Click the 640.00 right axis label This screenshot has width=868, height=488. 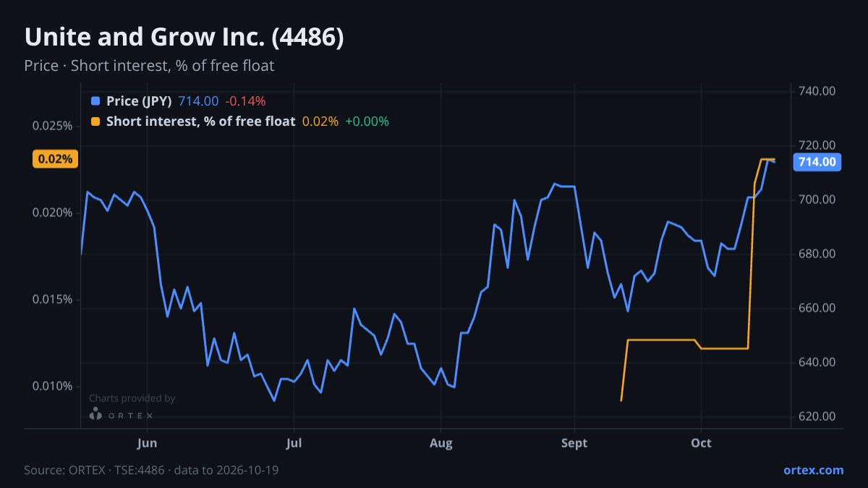pyautogui.click(x=817, y=362)
